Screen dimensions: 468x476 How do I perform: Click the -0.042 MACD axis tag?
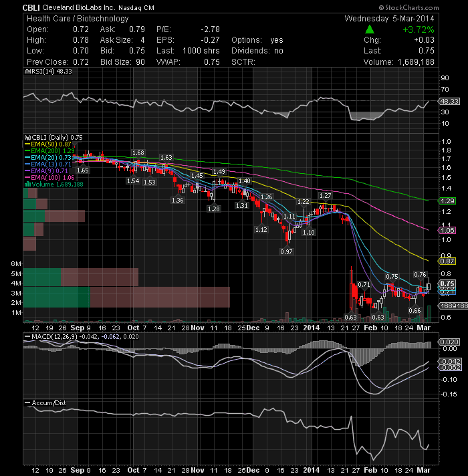pyautogui.click(x=450, y=361)
